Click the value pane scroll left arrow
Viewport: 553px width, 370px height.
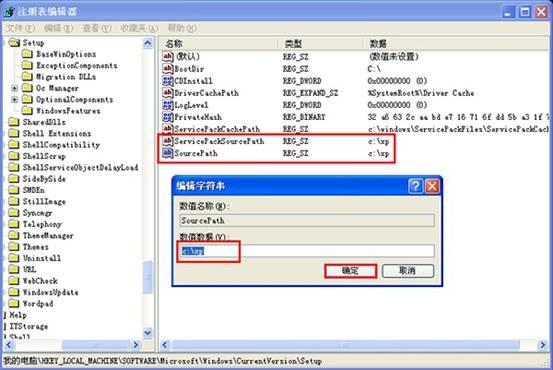[x=164, y=345]
